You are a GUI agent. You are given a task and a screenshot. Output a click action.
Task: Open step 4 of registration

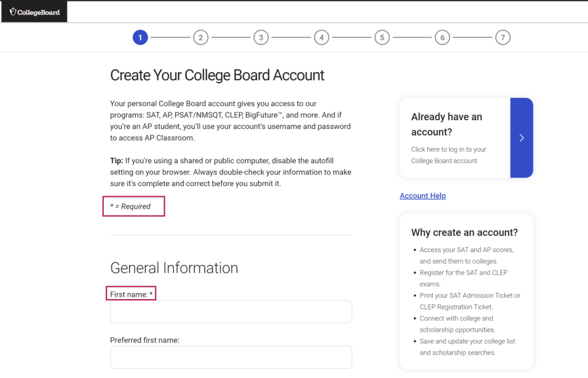(x=321, y=38)
